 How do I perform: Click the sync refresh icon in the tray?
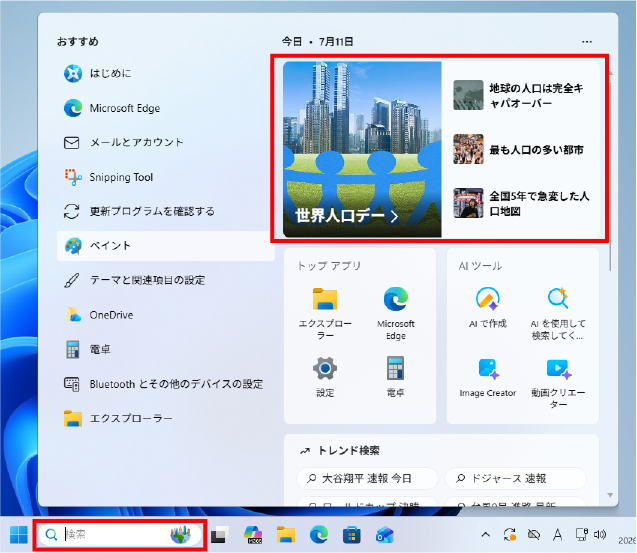[x=510, y=535]
